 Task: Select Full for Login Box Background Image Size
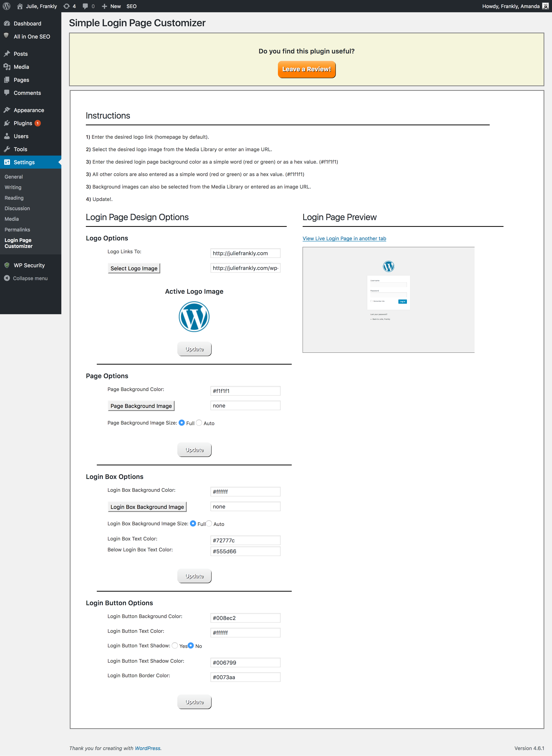[x=193, y=524]
